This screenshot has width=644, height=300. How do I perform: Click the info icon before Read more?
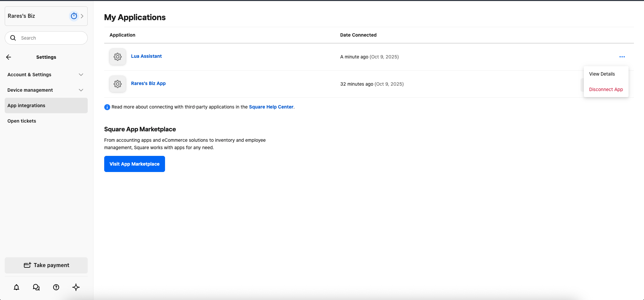point(107,107)
